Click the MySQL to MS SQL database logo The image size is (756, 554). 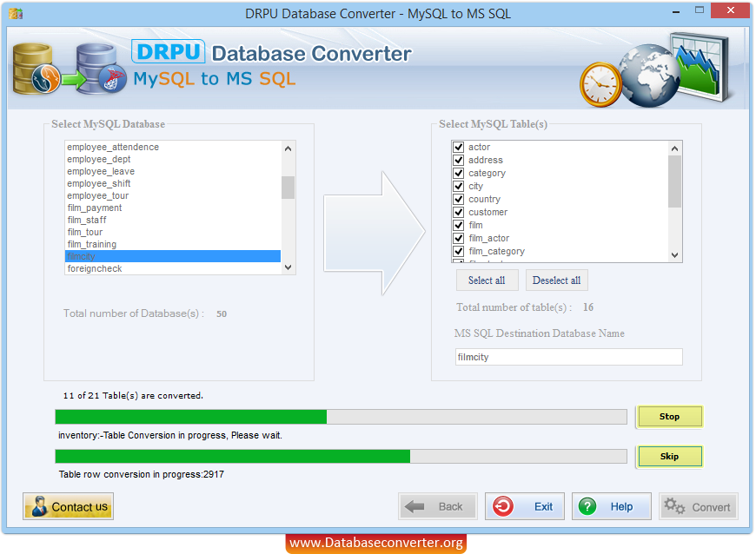coord(70,69)
